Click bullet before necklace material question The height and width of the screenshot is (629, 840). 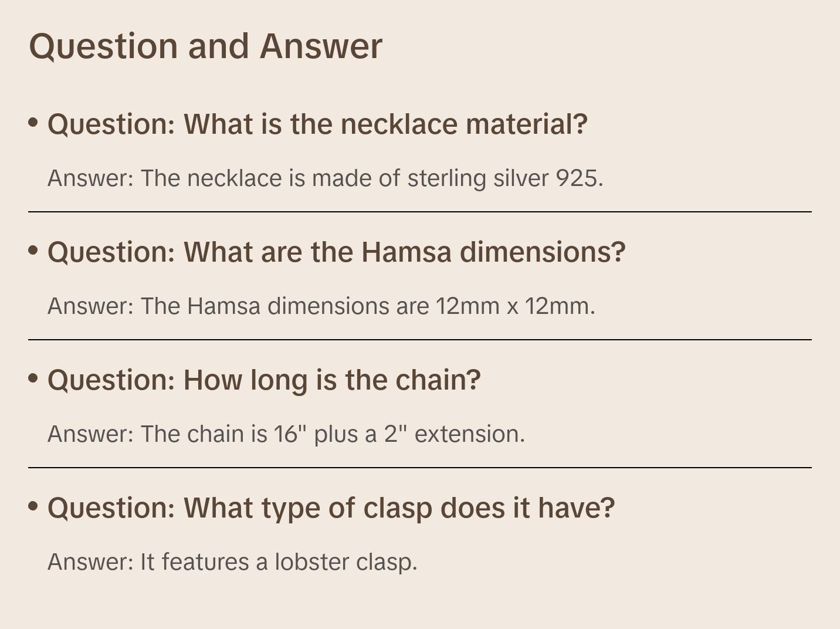click(x=33, y=123)
